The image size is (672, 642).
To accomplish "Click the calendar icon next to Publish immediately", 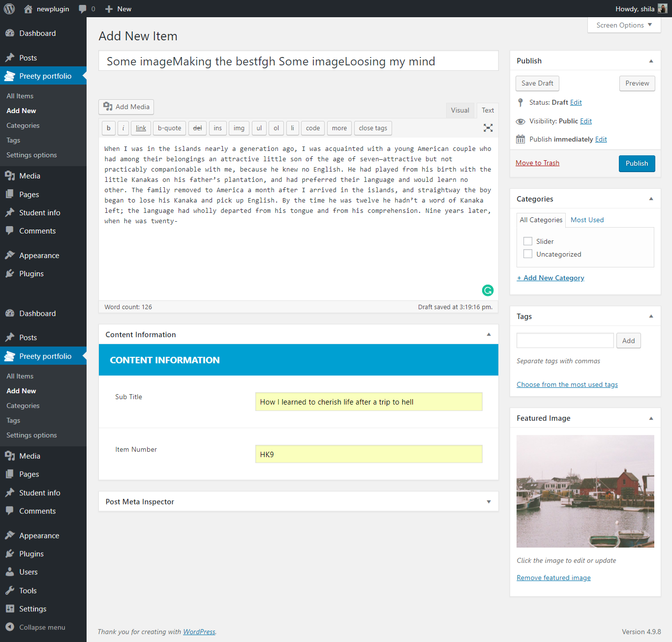I will click(x=520, y=139).
